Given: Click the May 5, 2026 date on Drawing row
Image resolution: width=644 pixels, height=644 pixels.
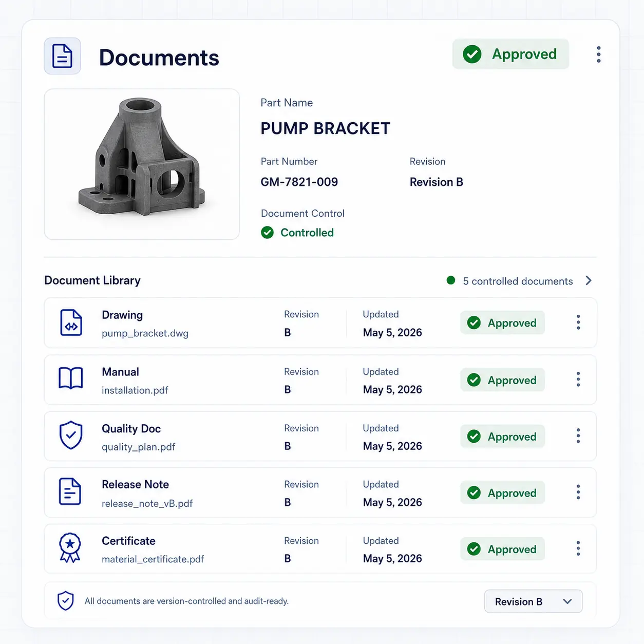Looking at the screenshot, I should (x=392, y=333).
